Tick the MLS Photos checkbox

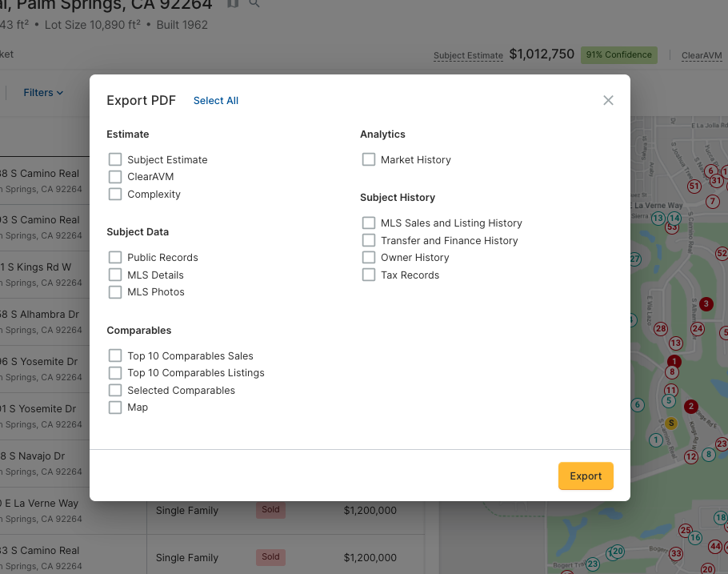115,292
